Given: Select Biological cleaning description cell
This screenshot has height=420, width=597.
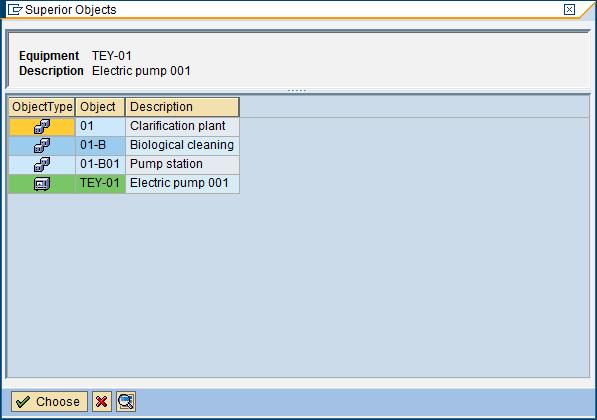Looking at the screenshot, I should pos(182,146).
